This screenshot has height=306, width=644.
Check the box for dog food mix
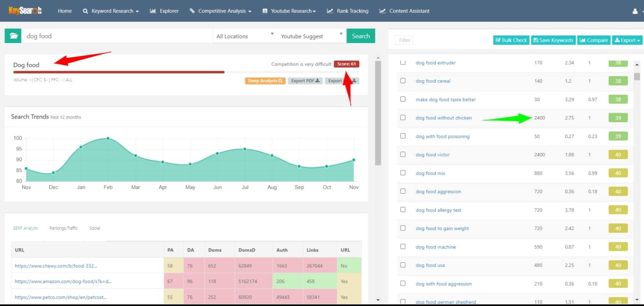coord(403,173)
